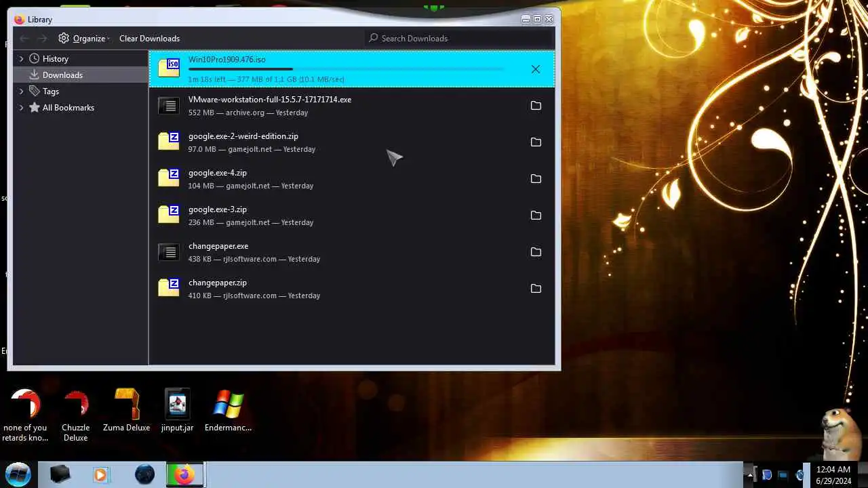Click the Organize gear icon
The width and height of the screenshot is (868, 488).
pyautogui.click(x=64, y=39)
